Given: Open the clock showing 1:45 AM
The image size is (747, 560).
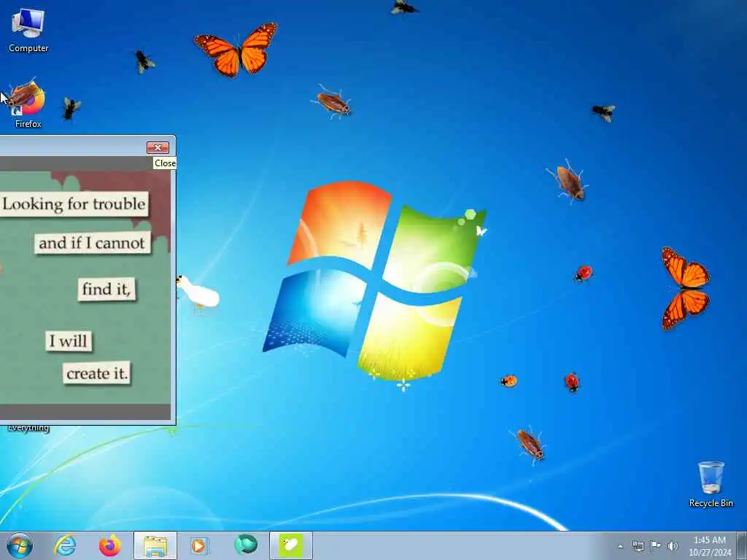Looking at the screenshot, I should click(709, 545).
